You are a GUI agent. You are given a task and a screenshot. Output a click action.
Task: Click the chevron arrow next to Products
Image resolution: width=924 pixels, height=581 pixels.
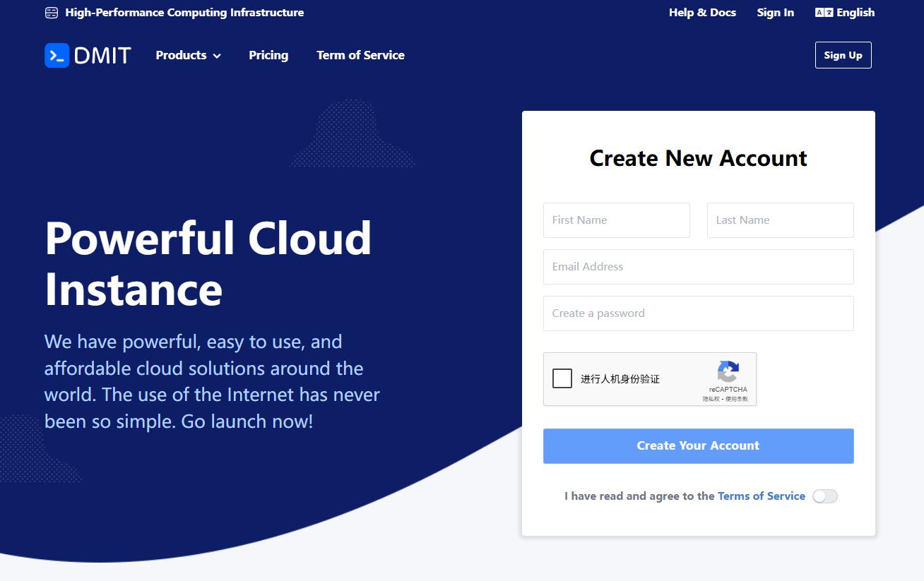[217, 56]
